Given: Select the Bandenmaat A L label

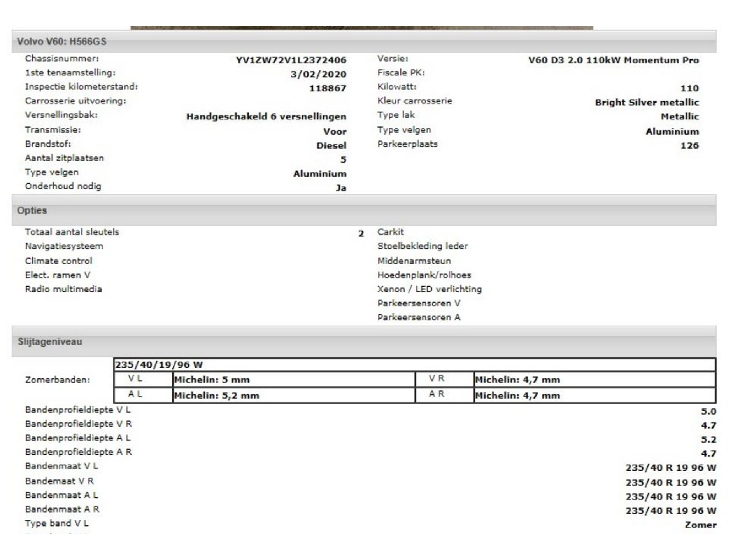Looking at the screenshot, I should [61, 495].
